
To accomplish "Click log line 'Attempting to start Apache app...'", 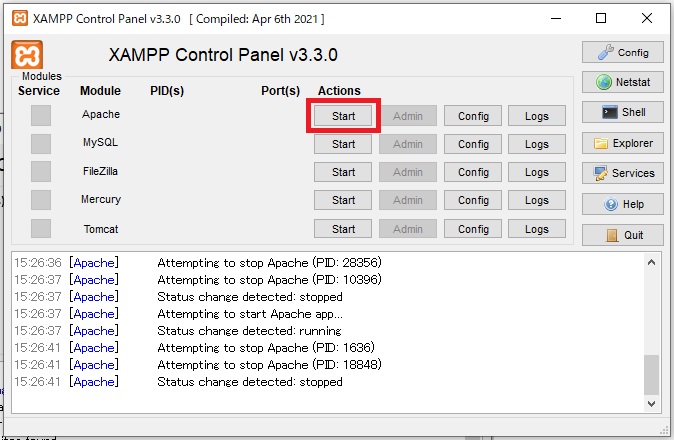I will (x=250, y=314).
